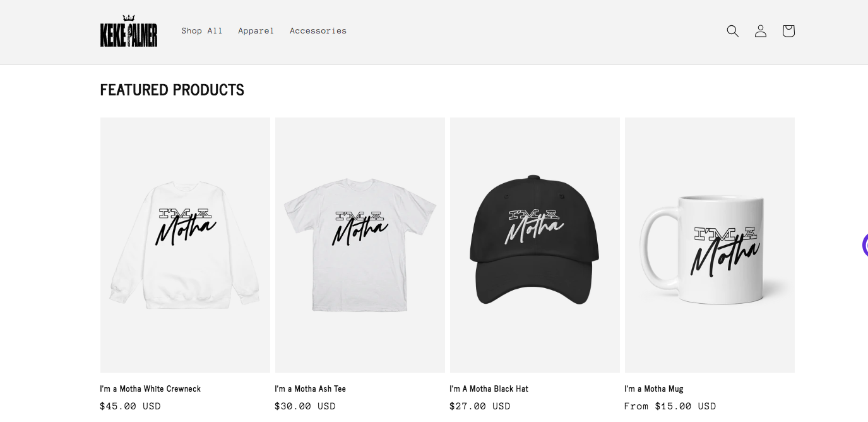This screenshot has height=422, width=868.
Task: Select the Accessories menu item
Action: pos(318,31)
